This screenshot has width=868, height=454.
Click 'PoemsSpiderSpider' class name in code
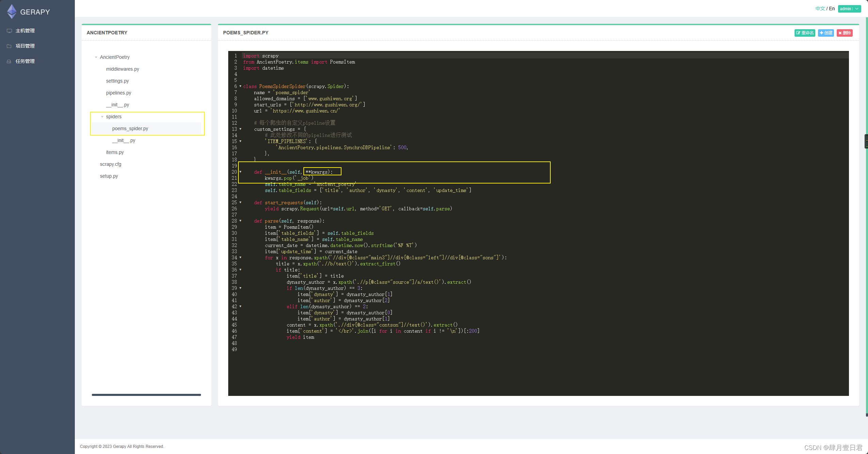click(x=282, y=86)
